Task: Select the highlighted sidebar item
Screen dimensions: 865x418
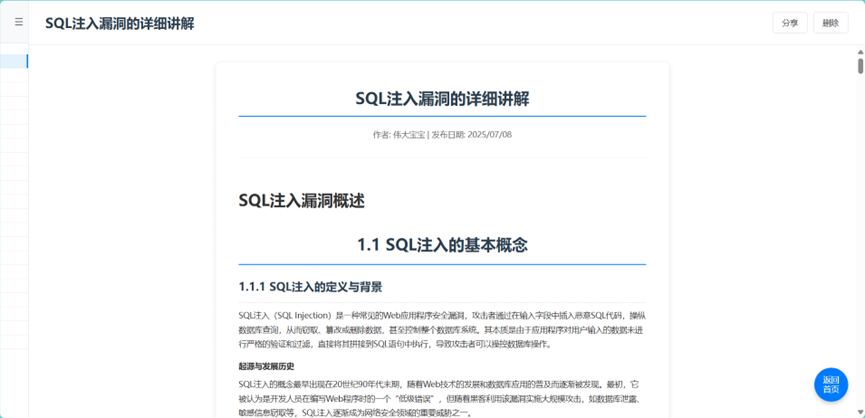Action: tap(14, 61)
